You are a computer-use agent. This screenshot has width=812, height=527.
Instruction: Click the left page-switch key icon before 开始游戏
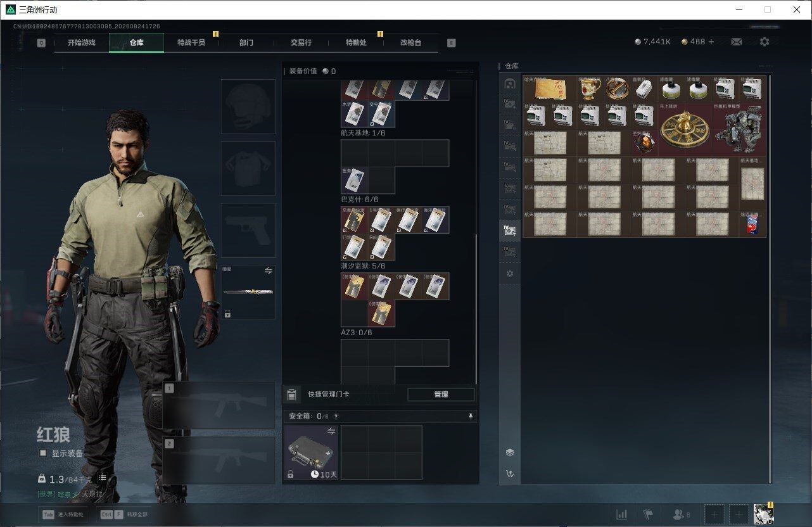tap(41, 43)
